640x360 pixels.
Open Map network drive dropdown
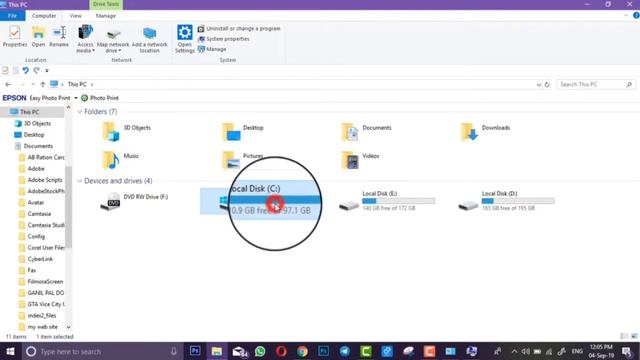pos(113,39)
